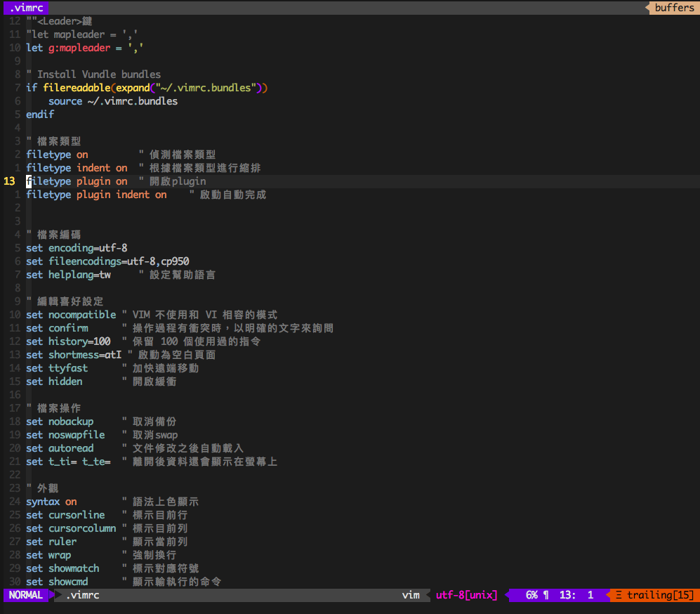Click the NORMAL mode indicator

coord(26,595)
